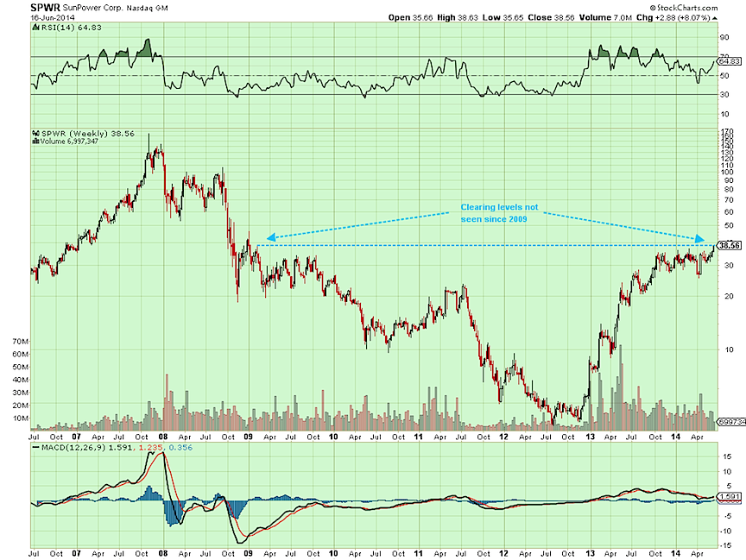Click the 10M volume axis label
Image resolution: width=746 pixels, height=560 pixels.
tap(21, 418)
